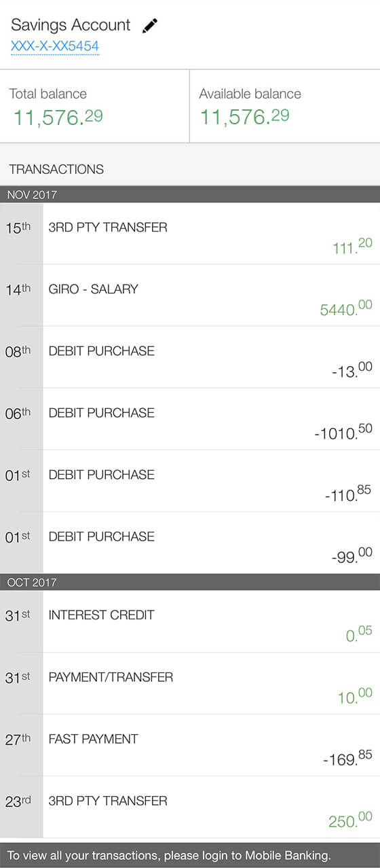Select the 08th DEBIT PURCHASE of -13.00
This screenshot has width=380, height=868.
pyautogui.click(x=190, y=357)
